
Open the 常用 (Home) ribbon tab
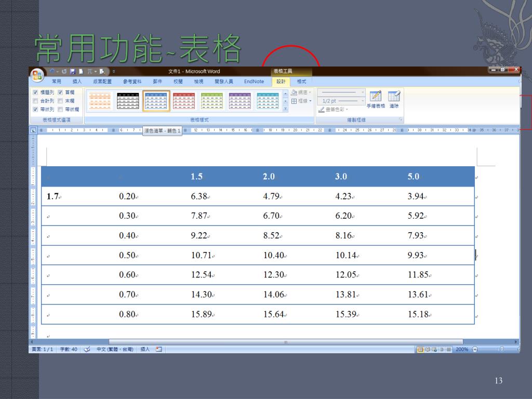pyautogui.click(x=56, y=82)
